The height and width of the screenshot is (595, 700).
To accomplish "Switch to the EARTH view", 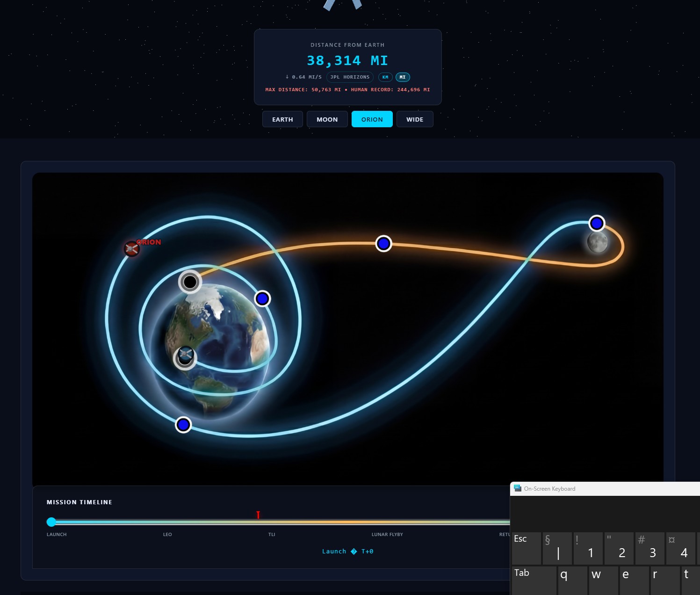I will click(282, 119).
